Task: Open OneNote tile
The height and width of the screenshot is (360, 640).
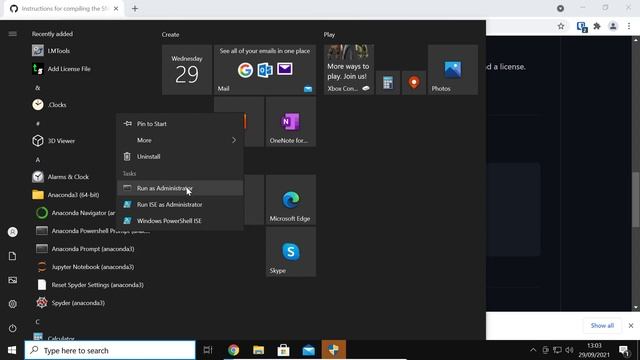Action: point(291,122)
